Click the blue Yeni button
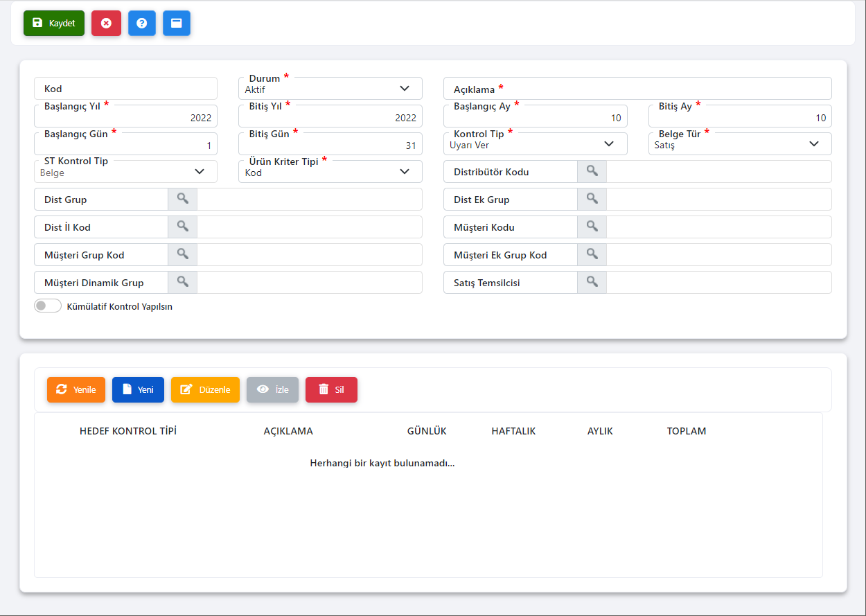Image resolution: width=866 pixels, height=616 pixels. (138, 389)
